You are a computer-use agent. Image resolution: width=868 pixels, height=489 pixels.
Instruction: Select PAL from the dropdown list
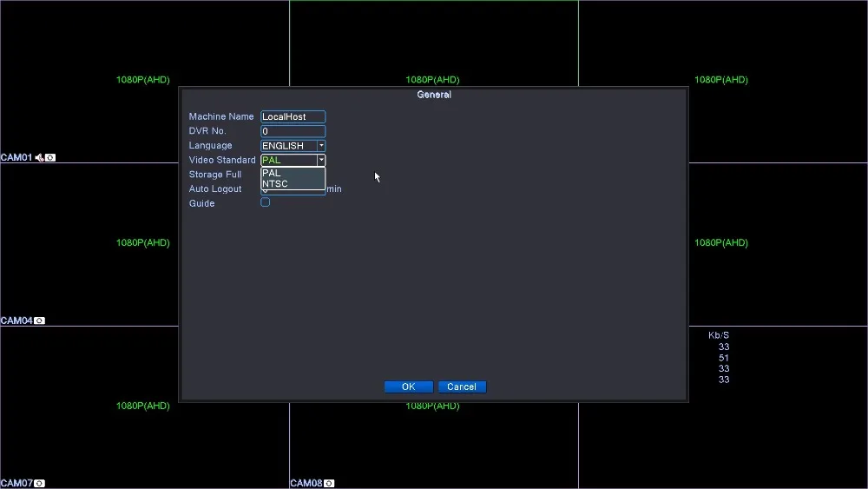coord(293,173)
